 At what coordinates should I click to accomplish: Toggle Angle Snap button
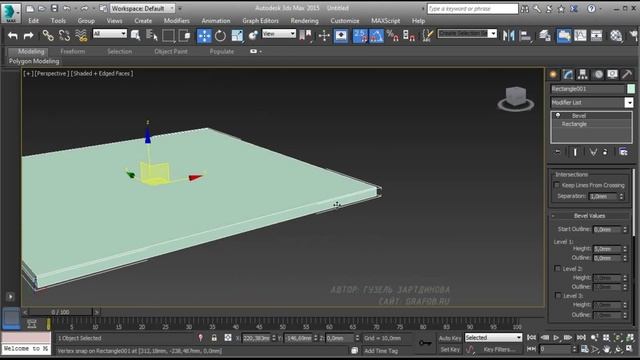[x=376, y=36]
